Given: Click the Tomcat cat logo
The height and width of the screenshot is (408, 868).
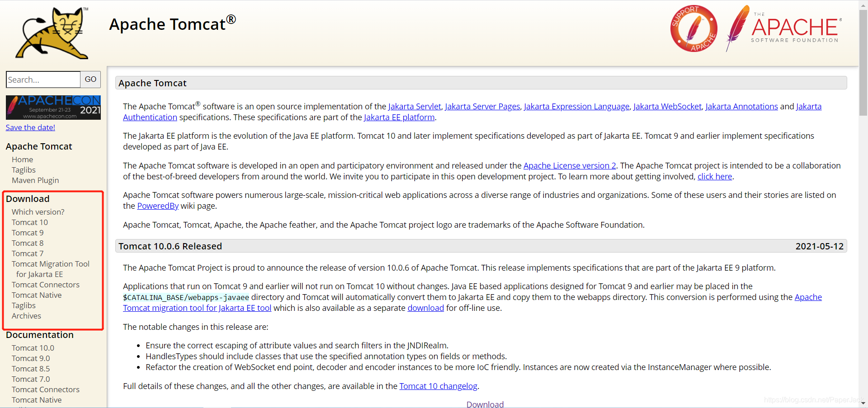Looking at the screenshot, I should 52,33.
